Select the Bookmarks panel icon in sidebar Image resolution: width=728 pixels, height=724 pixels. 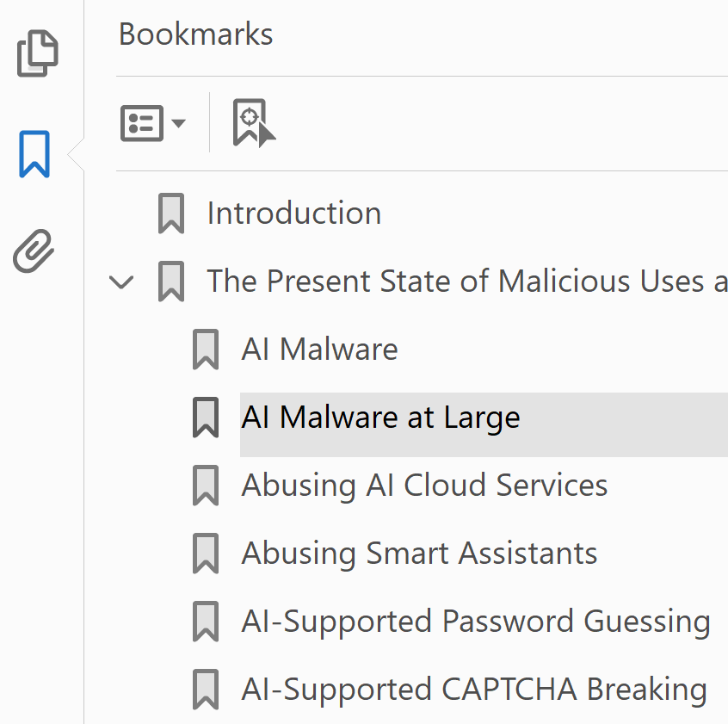coord(34,154)
